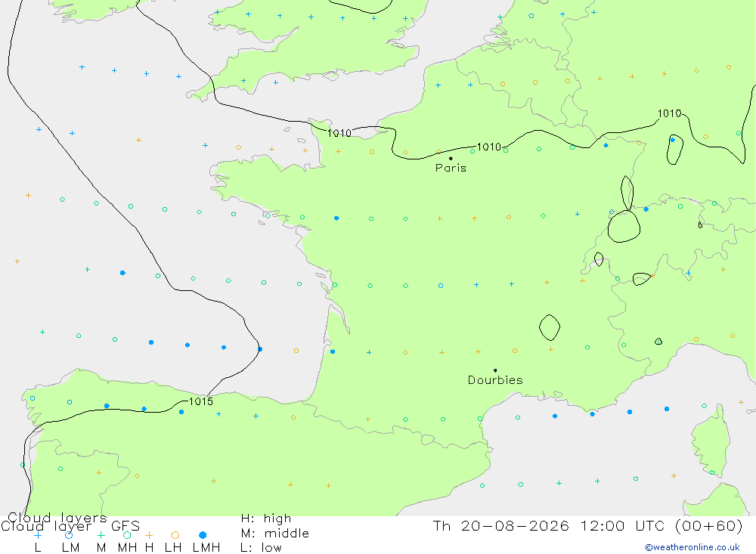Click the 1010 label on the Channel coast
Viewport: 756px width, 554px height.
point(339,133)
